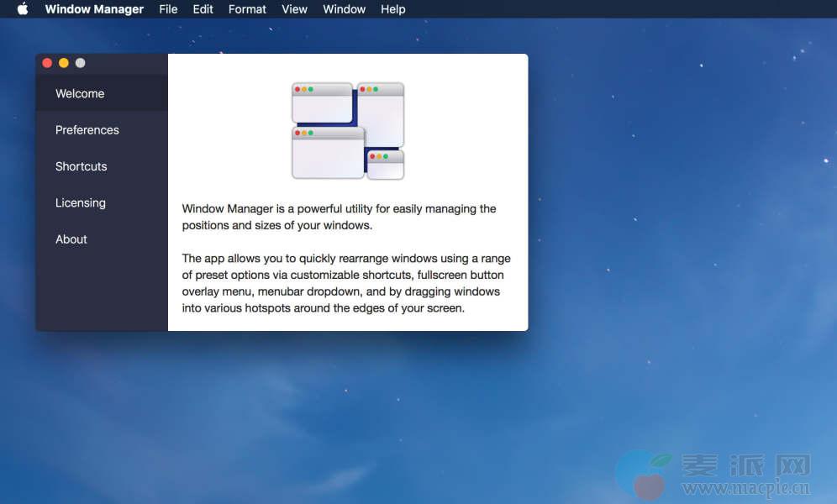Click the Window Manager app illustration
This screenshot has width=837, height=504.
[x=348, y=130]
